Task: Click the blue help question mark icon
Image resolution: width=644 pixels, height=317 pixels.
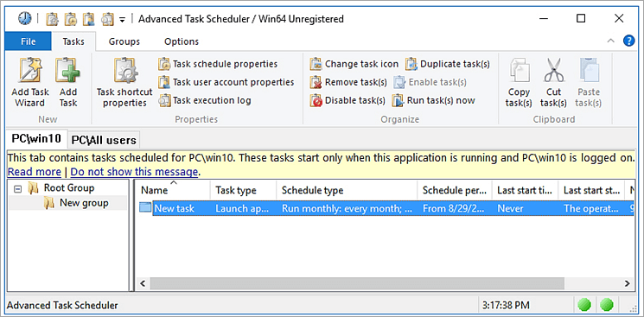Action: [628, 41]
